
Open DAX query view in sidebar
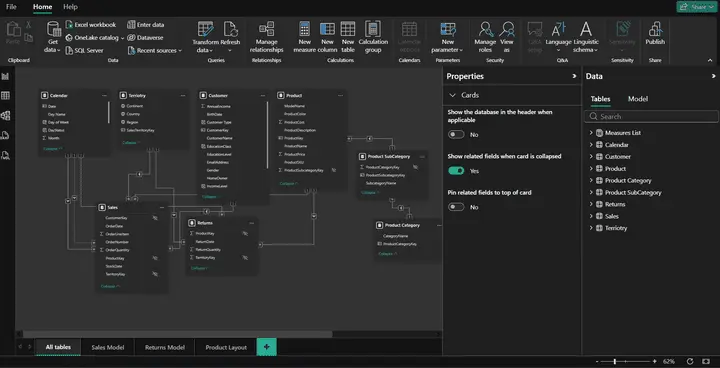click(6, 135)
